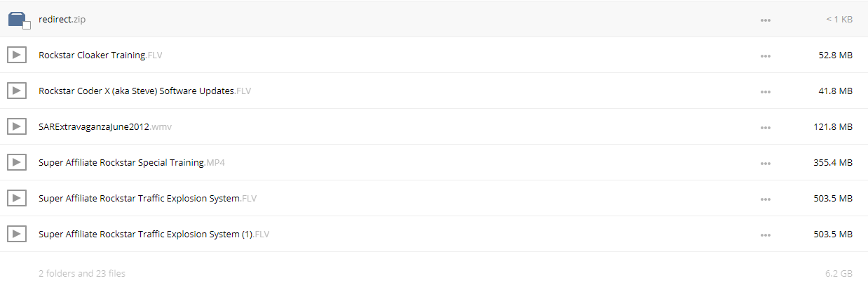Open the ellipsis menu for Traffic Explosion System (1).FLV
868x297 pixels.
pos(766,235)
